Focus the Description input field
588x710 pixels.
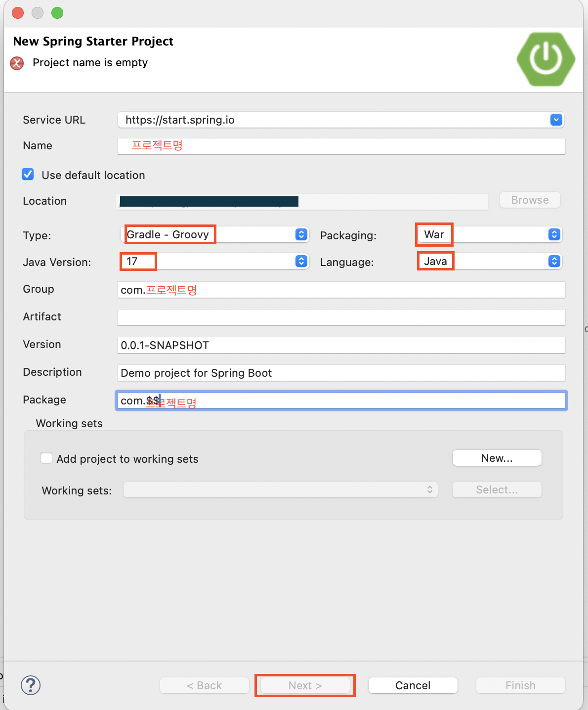click(341, 373)
